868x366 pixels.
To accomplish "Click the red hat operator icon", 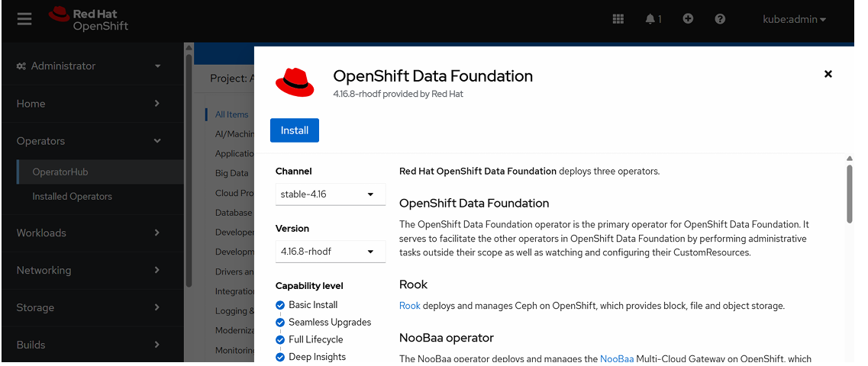I will point(295,82).
